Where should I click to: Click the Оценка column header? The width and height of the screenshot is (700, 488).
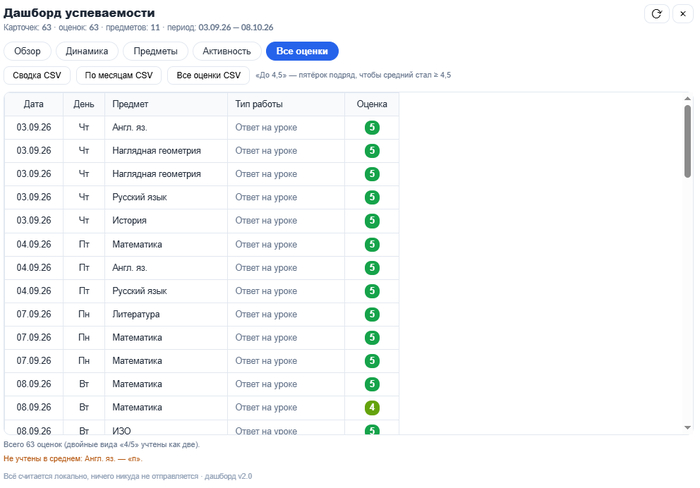coord(372,104)
